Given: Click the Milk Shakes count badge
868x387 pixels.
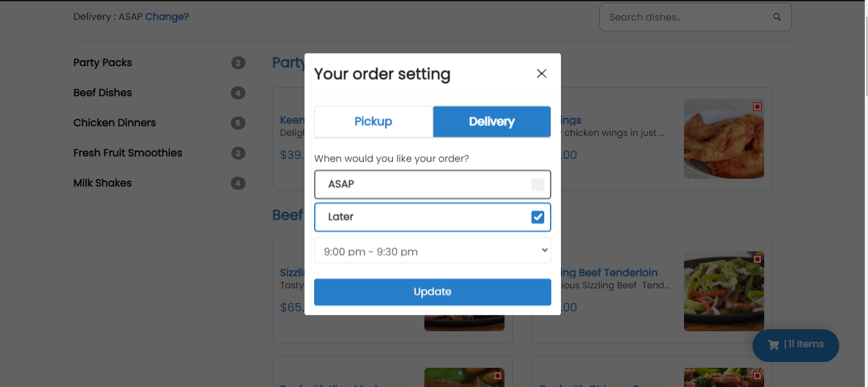Looking at the screenshot, I should point(238,183).
